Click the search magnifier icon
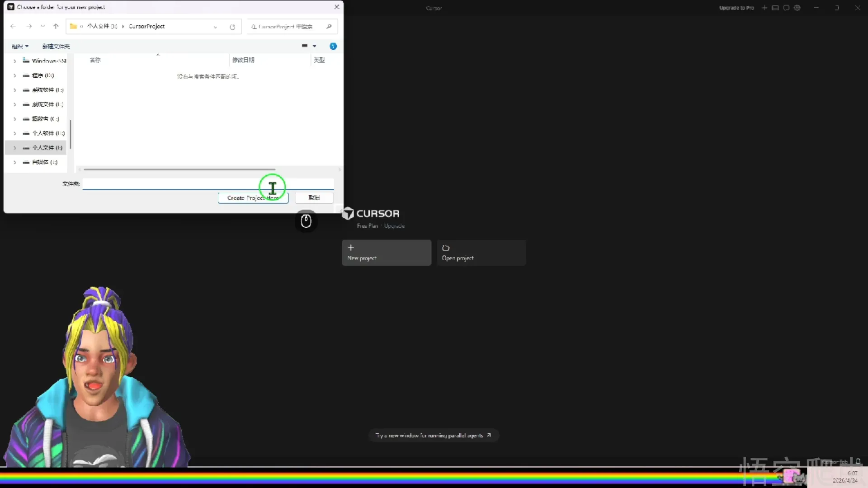Image resolution: width=868 pixels, height=488 pixels. point(329,27)
